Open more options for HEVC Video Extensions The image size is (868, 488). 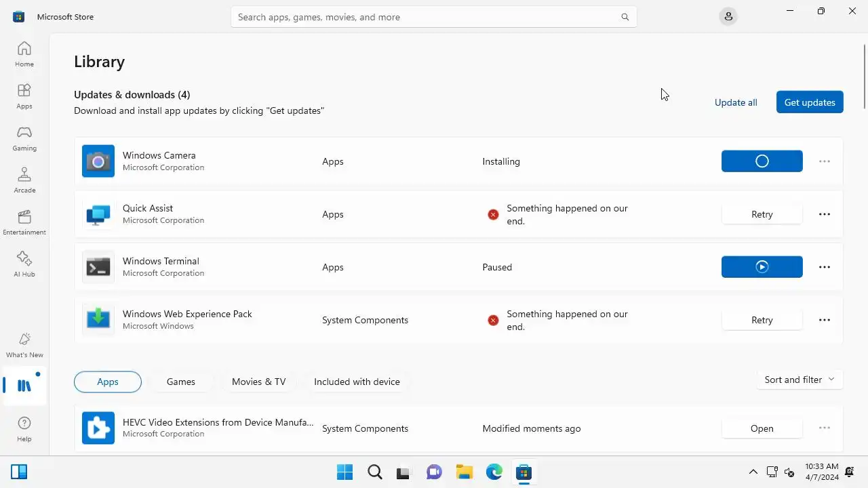pos(825,428)
